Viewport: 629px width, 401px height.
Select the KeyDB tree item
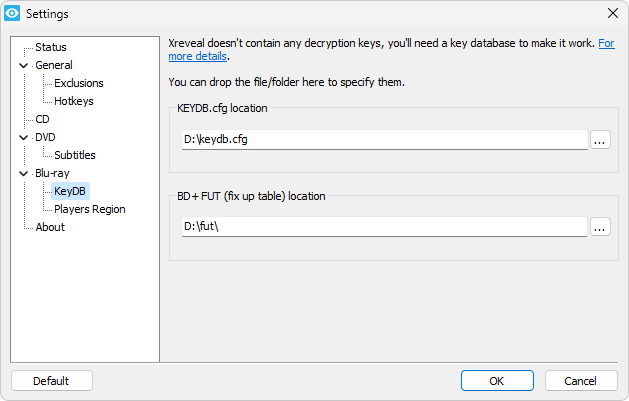click(x=70, y=191)
